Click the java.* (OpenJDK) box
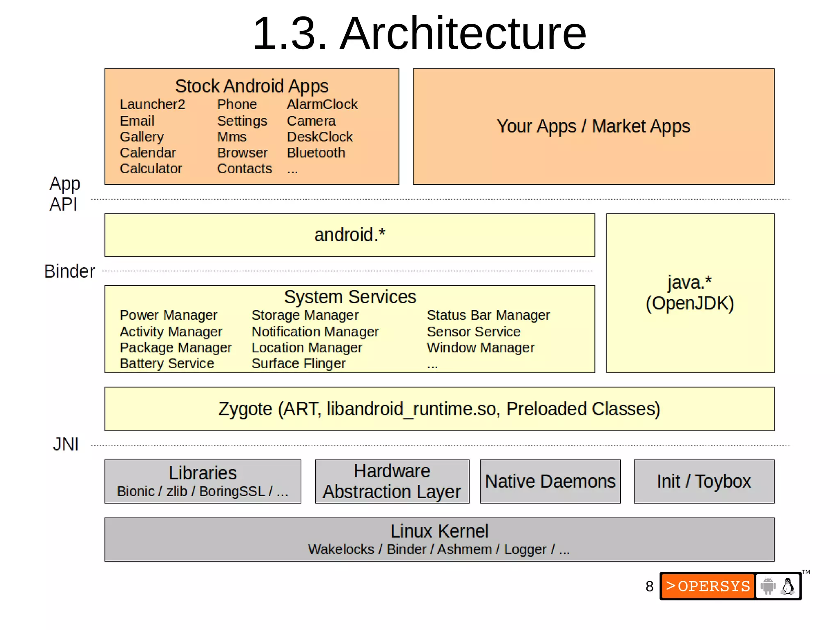 (x=690, y=293)
